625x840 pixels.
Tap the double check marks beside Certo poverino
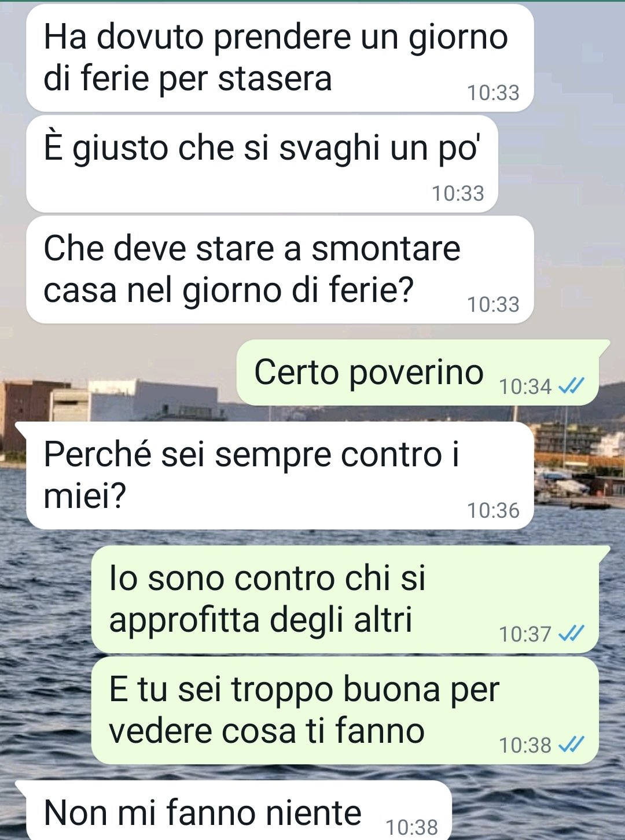coord(571,385)
